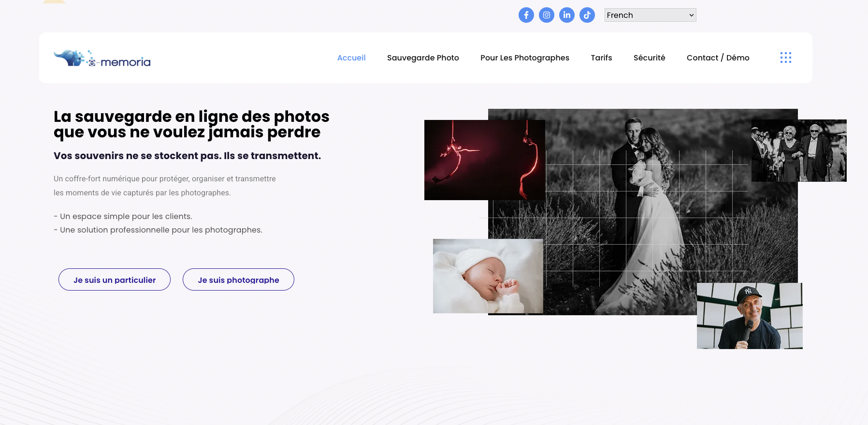This screenshot has width=868, height=425.
Task: Click the red dancer photo thumbnail
Action: click(484, 160)
